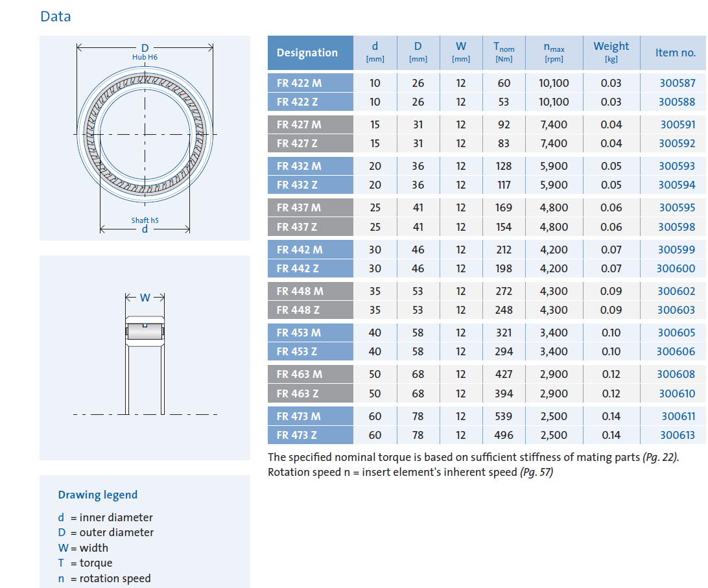Viewport: 708px width, 588px height.
Task: Select the FR 437 Z designation cell
Action: (x=310, y=227)
